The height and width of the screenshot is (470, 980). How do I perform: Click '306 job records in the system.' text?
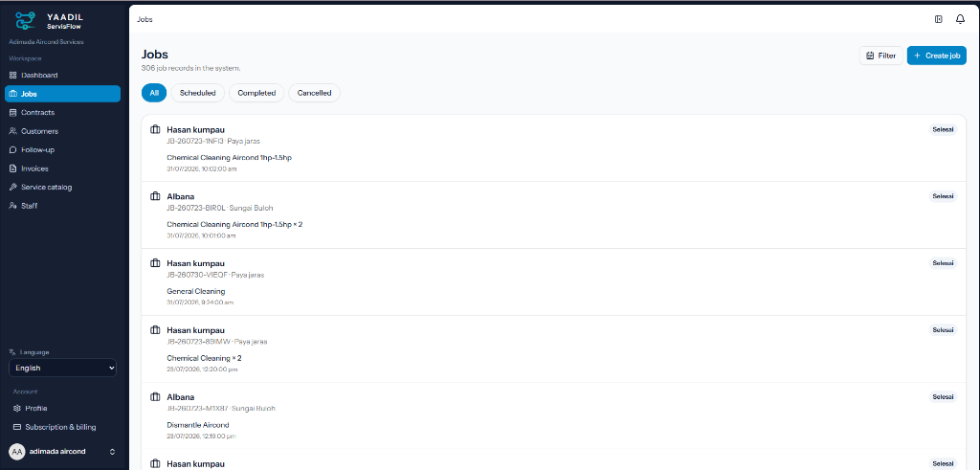coord(191,68)
